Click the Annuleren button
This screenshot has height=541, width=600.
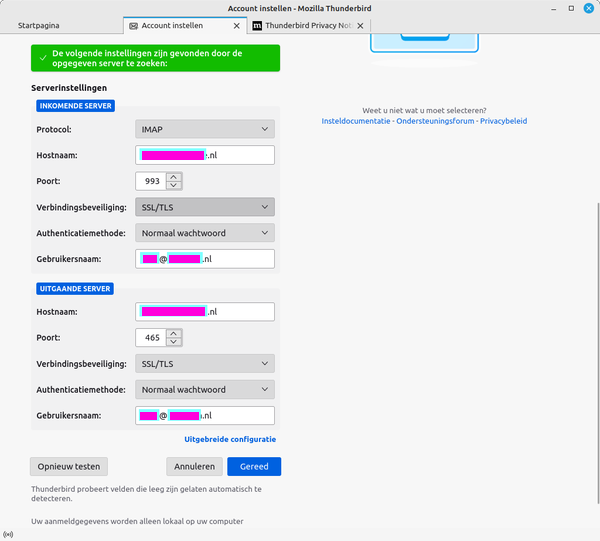pyautogui.click(x=194, y=466)
